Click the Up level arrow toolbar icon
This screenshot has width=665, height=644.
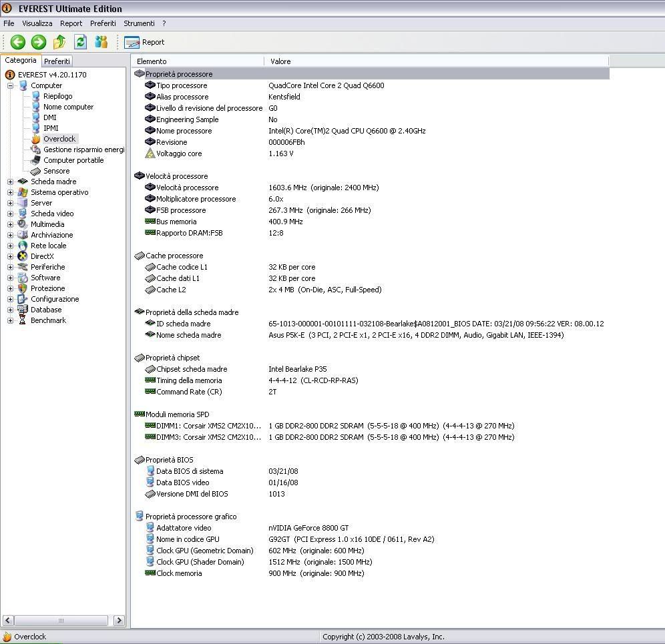click(59, 42)
